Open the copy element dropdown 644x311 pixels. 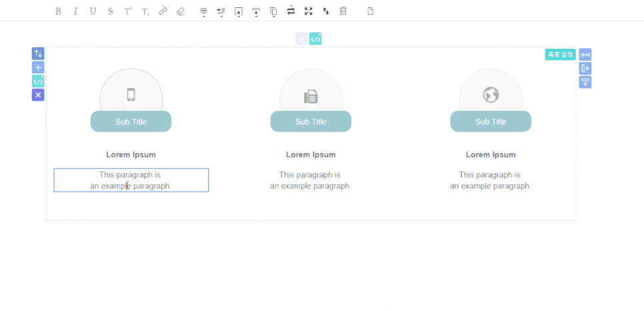tap(273, 11)
